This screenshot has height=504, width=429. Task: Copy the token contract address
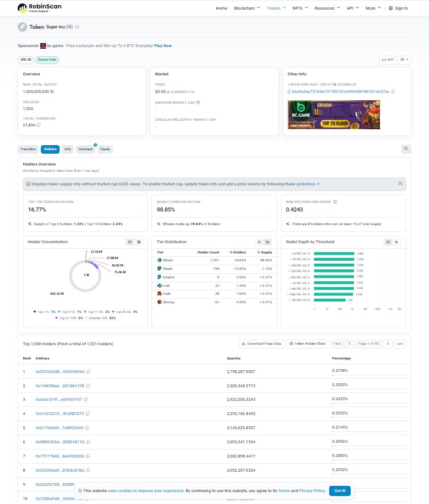393,92
